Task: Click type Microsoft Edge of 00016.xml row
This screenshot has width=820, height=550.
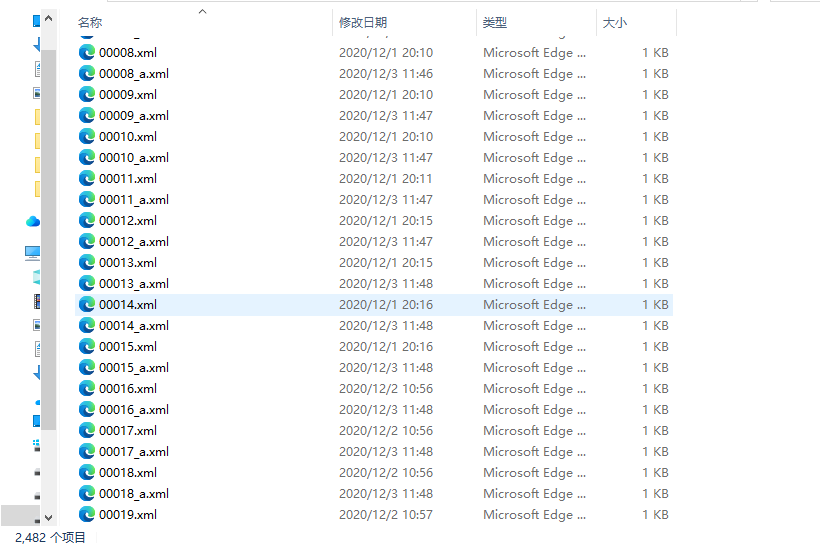Action: tap(534, 388)
